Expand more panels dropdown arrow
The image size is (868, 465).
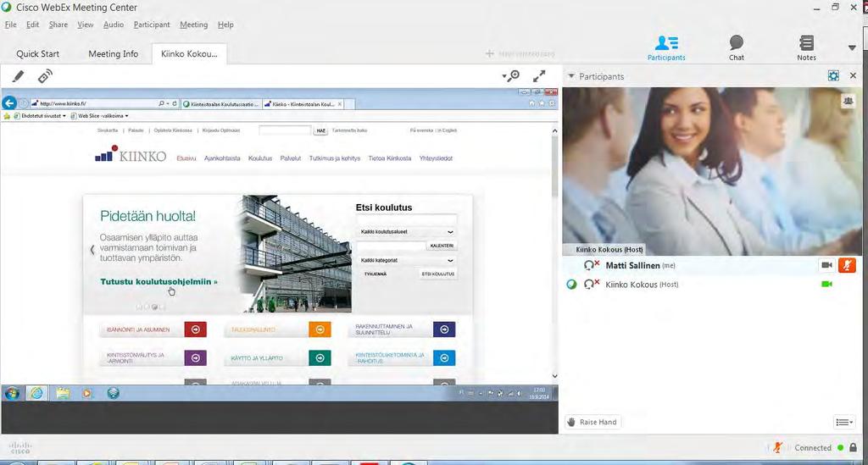[x=852, y=48]
